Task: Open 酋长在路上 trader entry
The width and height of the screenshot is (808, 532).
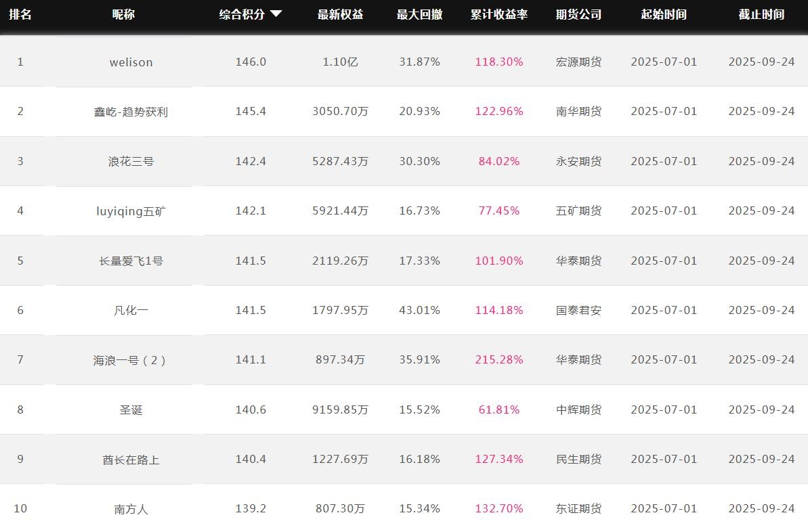Action: click(x=131, y=460)
